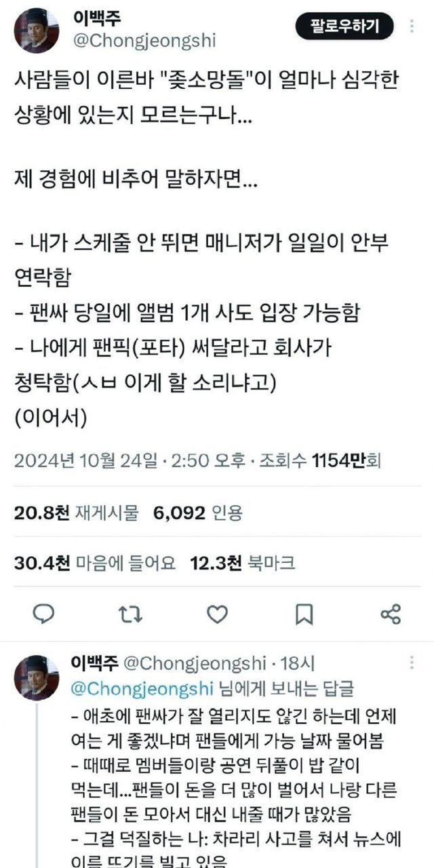View the 30.4천 마음에 들어요 likes list
The height and width of the screenshot is (868, 434).
pos(95,562)
